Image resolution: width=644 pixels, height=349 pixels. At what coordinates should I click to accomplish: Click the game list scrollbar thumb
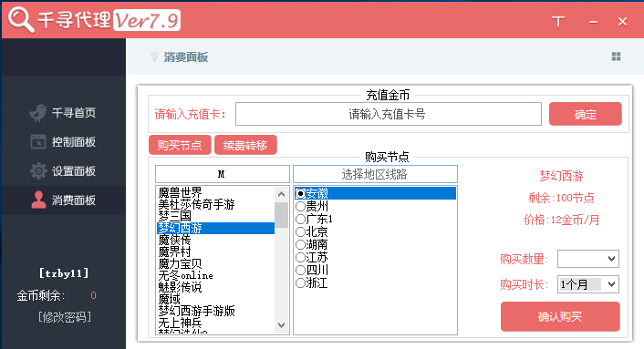pyautogui.click(x=281, y=215)
